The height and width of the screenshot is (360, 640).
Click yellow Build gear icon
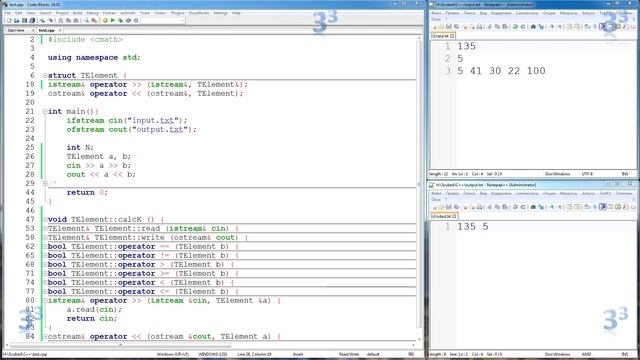(105, 20)
